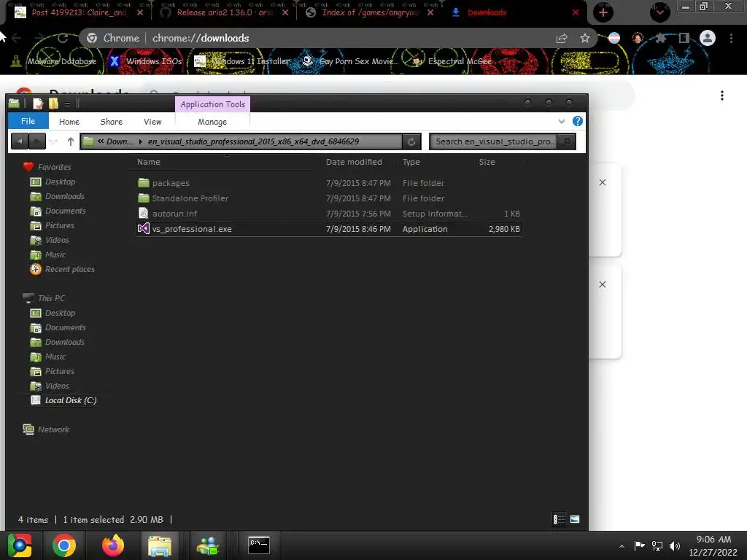The width and height of the screenshot is (747, 560).
Task: Open Downloads page more actions menu
Action: 722,96
